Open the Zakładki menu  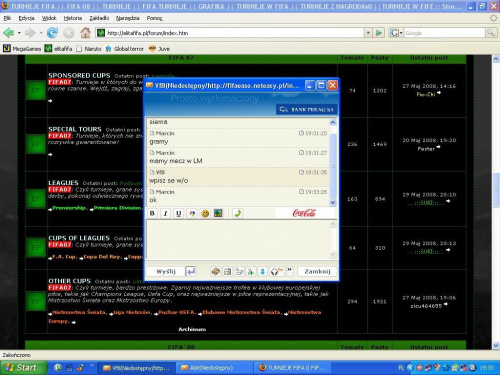[x=99, y=18]
